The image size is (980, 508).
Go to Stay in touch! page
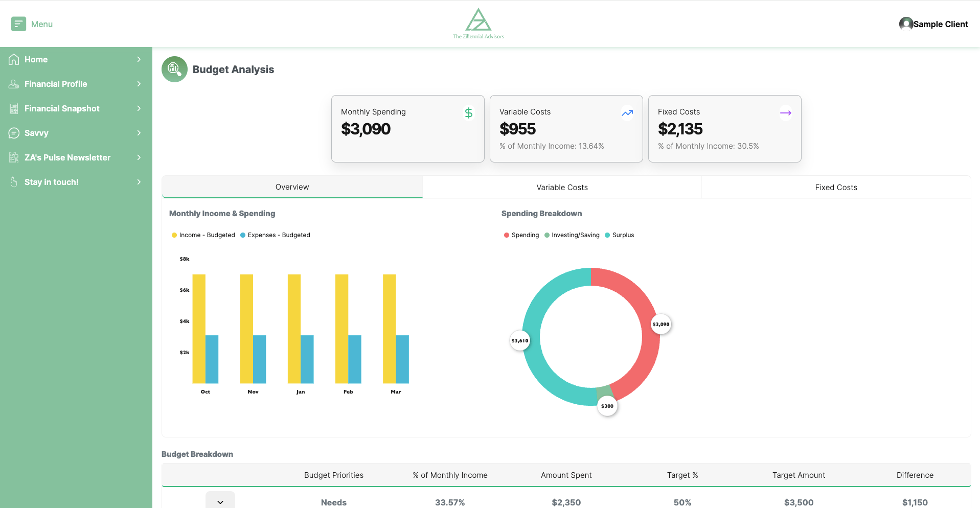click(52, 182)
